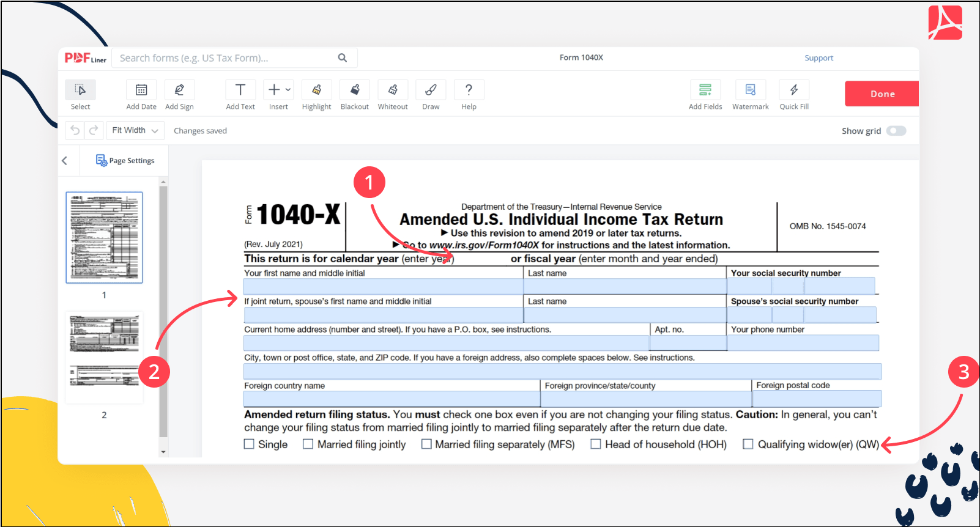Click the red Done button
Image resolution: width=980 pixels, height=527 pixels.
click(x=882, y=94)
